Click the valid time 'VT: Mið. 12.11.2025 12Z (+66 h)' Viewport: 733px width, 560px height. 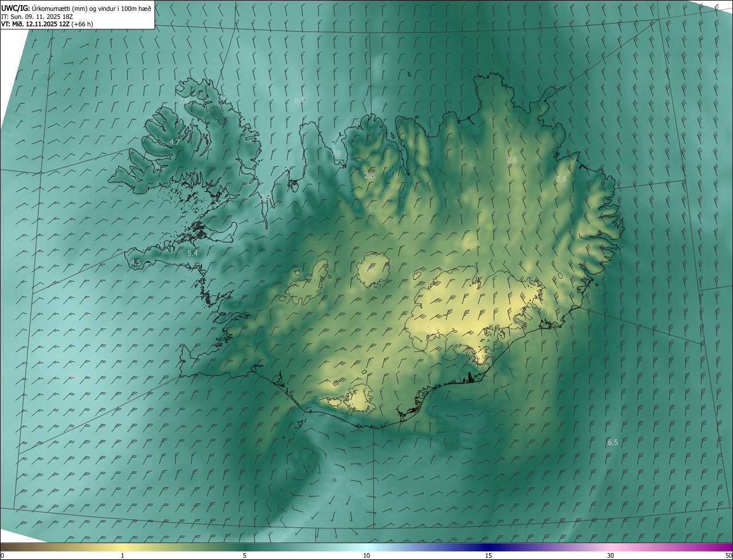pos(48,24)
